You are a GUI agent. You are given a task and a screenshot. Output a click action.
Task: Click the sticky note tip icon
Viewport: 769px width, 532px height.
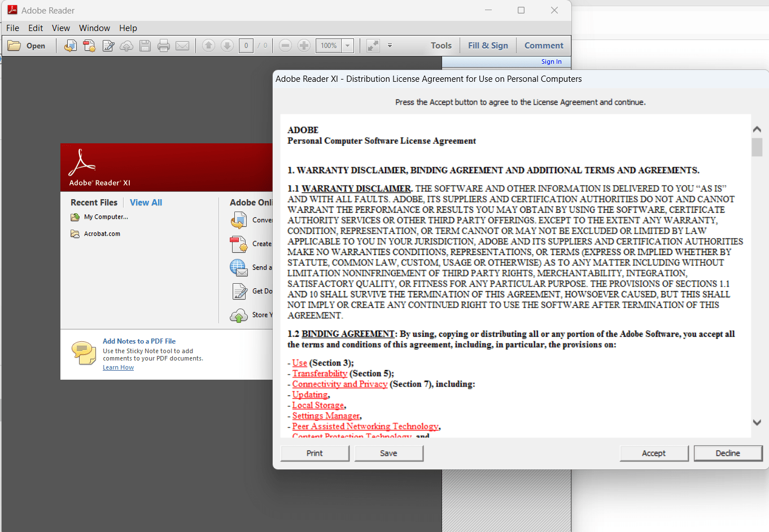(x=84, y=353)
